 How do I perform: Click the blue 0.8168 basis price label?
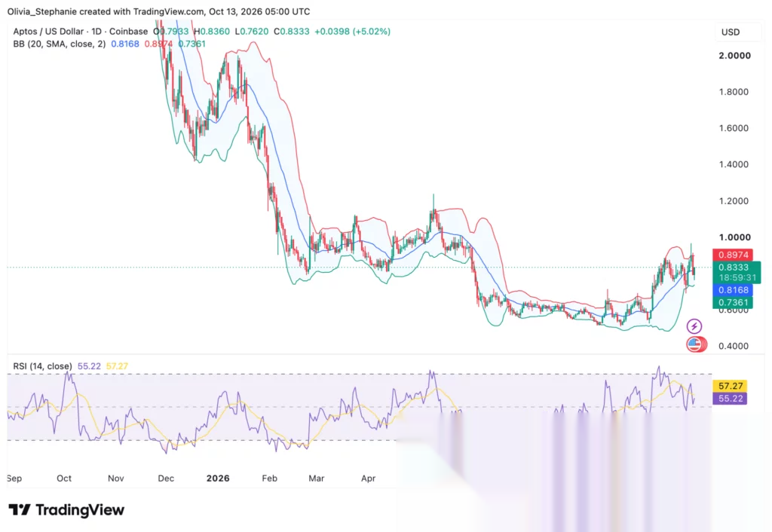coord(733,290)
